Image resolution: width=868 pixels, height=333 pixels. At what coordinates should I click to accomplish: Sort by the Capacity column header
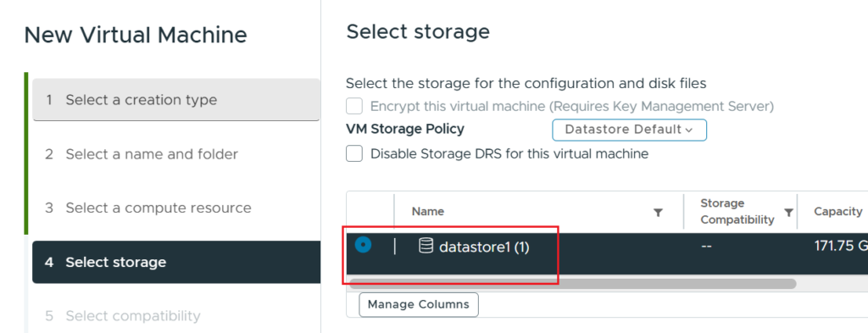coord(837,211)
